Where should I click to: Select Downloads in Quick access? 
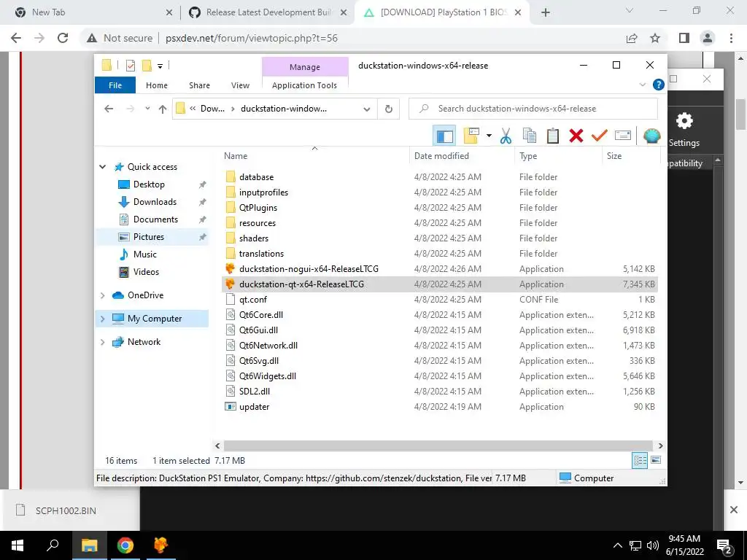pyautogui.click(x=155, y=202)
